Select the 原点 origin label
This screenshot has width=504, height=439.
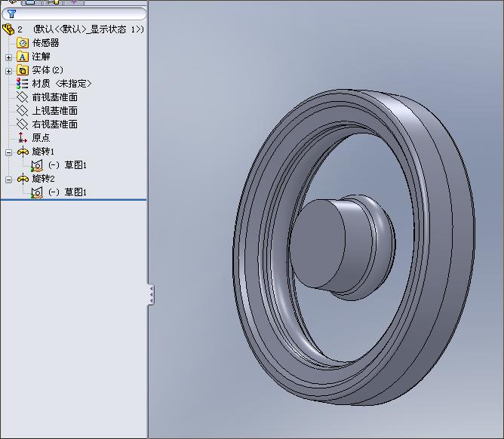click(41, 137)
